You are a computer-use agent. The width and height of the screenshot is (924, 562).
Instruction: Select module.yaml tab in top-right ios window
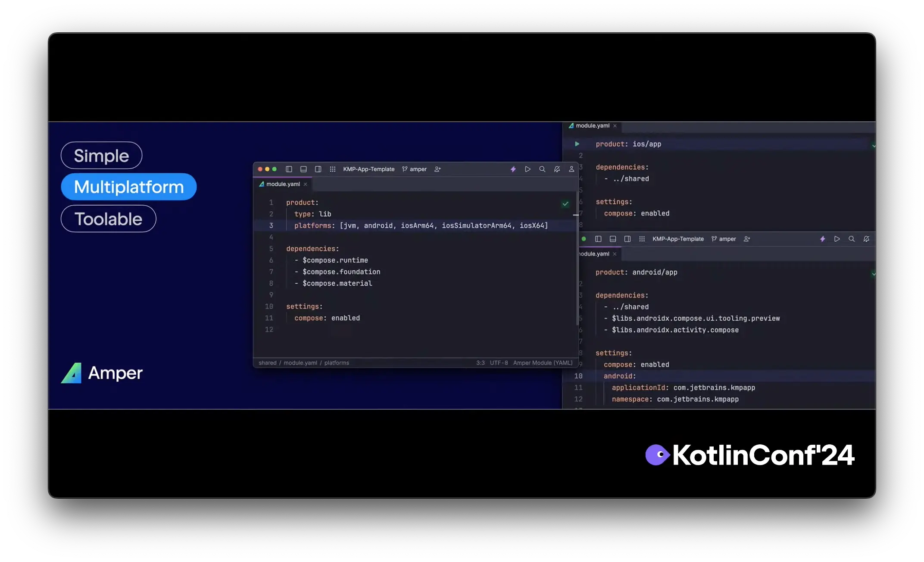593,126
